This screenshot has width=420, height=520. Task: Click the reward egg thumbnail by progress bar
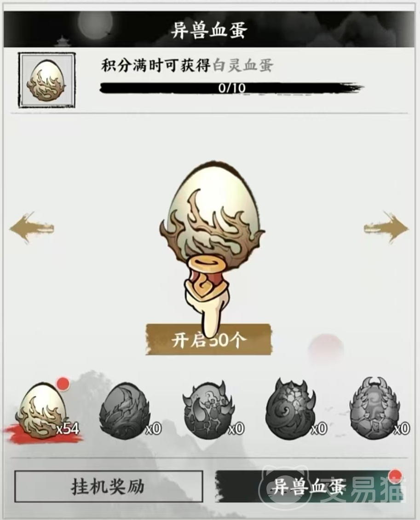46,80
